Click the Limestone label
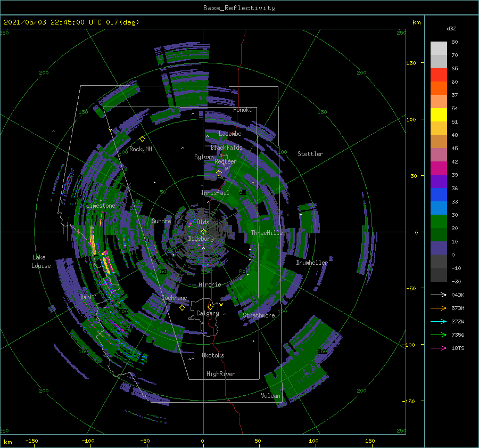 click(101, 206)
